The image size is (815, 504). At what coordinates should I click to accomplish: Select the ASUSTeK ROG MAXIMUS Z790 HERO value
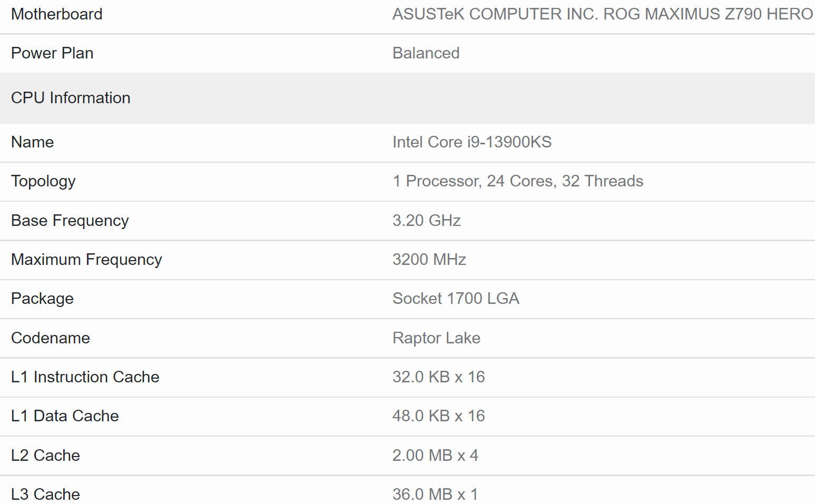coord(602,14)
